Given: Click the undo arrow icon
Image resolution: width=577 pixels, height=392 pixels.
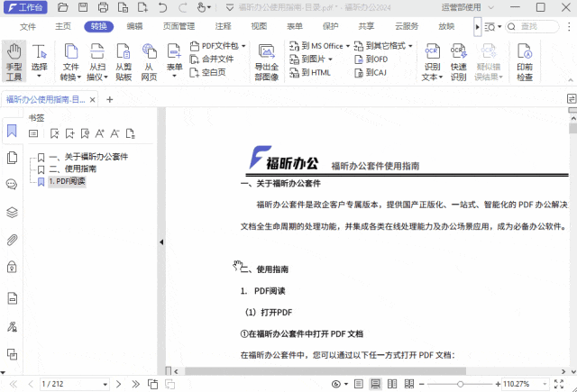Looking at the screenshot, I should coord(162,7).
